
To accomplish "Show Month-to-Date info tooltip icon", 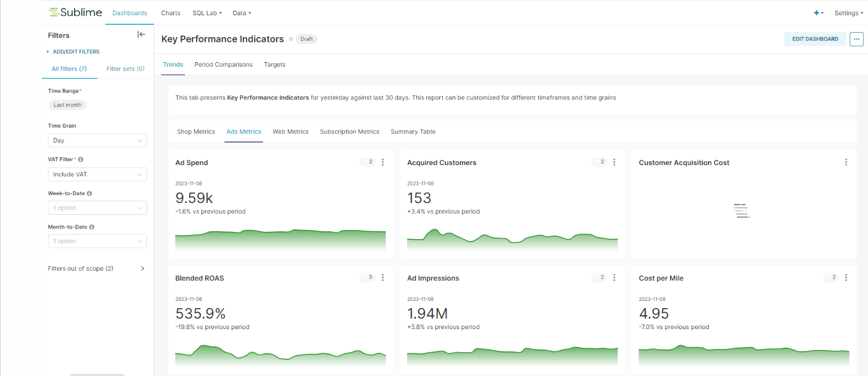I will coord(92,227).
